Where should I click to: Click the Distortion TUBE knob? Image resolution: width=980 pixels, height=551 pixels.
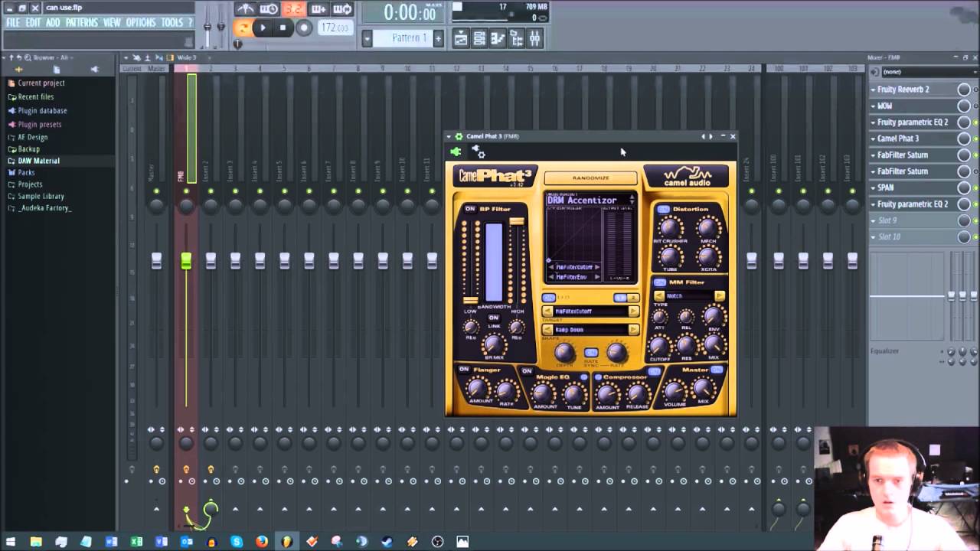(x=670, y=256)
